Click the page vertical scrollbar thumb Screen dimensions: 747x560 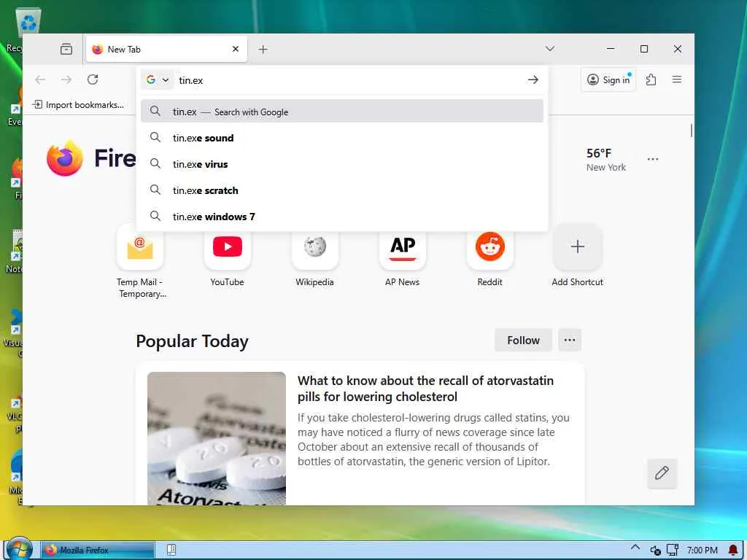[692, 131]
